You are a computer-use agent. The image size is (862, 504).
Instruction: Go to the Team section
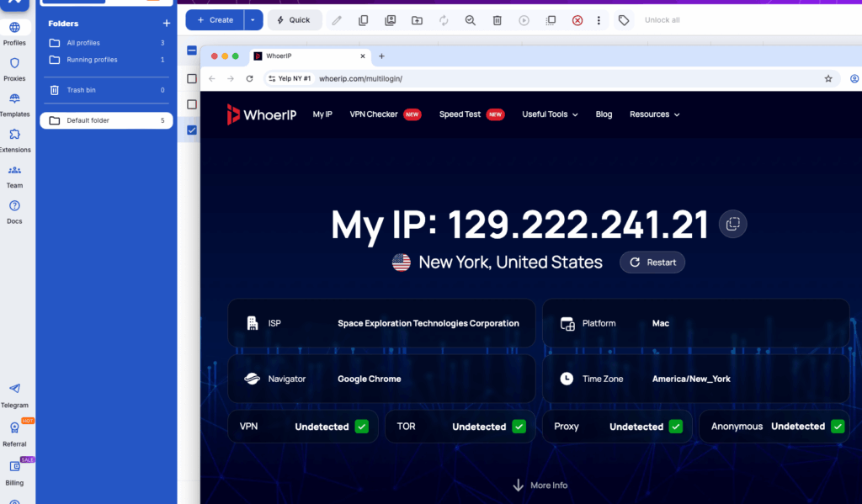click(x=15, y=175)
